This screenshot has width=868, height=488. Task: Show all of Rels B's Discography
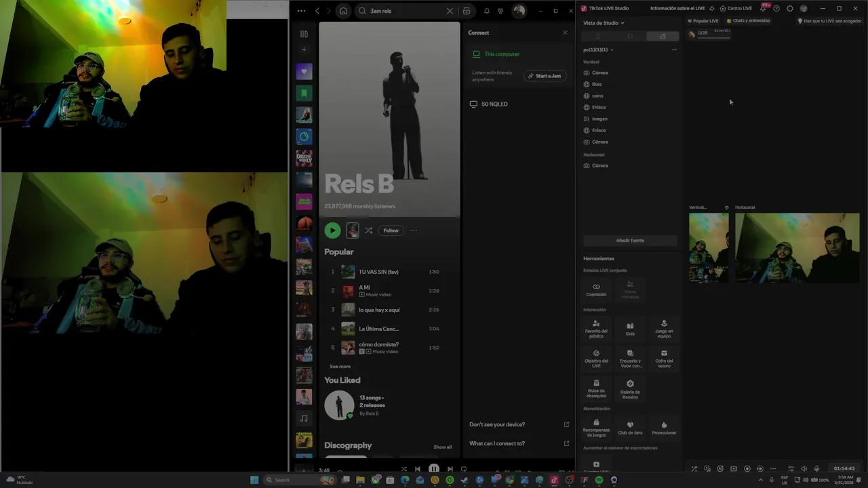(442, 447)
